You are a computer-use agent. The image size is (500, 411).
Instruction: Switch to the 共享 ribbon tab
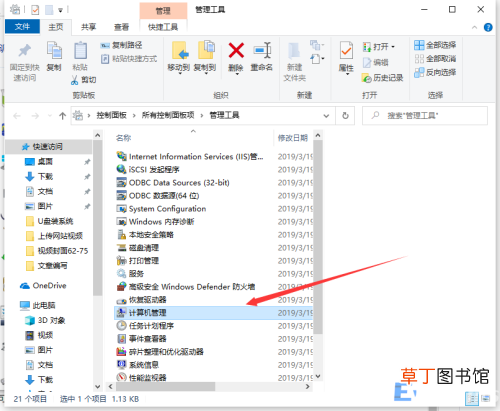88,27
